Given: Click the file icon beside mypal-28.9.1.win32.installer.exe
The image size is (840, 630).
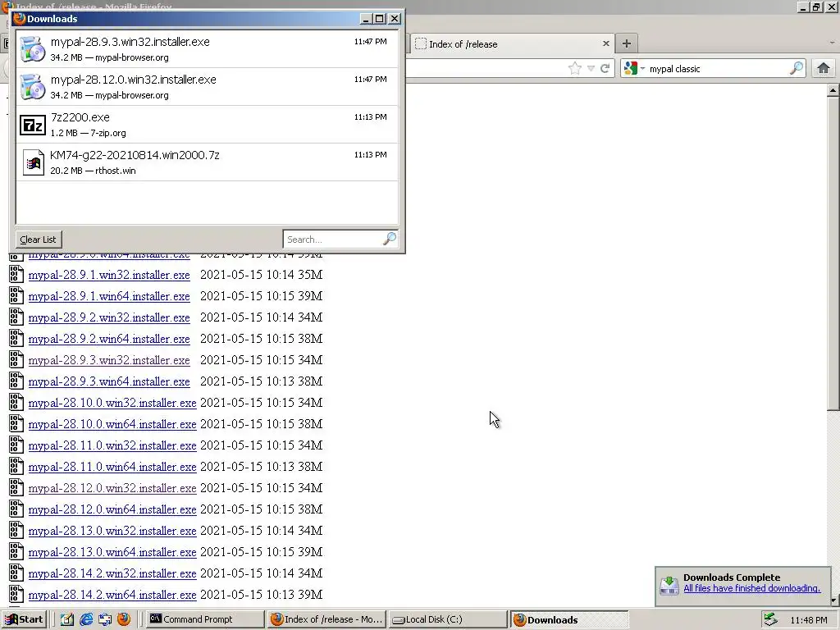Looking at the screenshot, I should [16, 274].
